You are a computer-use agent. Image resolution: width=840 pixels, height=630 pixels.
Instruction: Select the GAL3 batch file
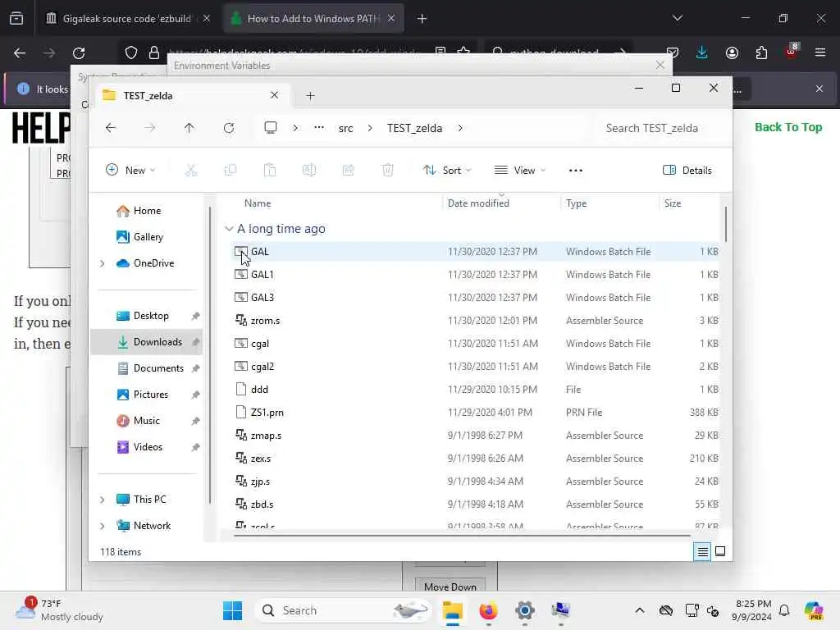coord(476,297)
